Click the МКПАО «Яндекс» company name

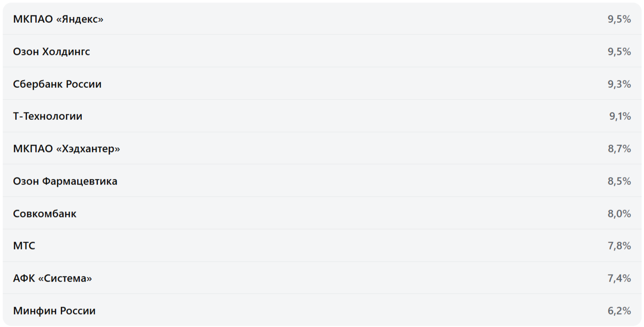[58, 19]
